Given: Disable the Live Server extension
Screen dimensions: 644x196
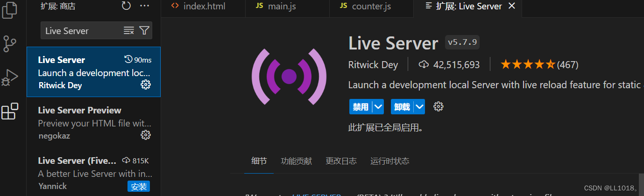Looking at the screenshot, I should pyautogui.click(x=361, y=107).
